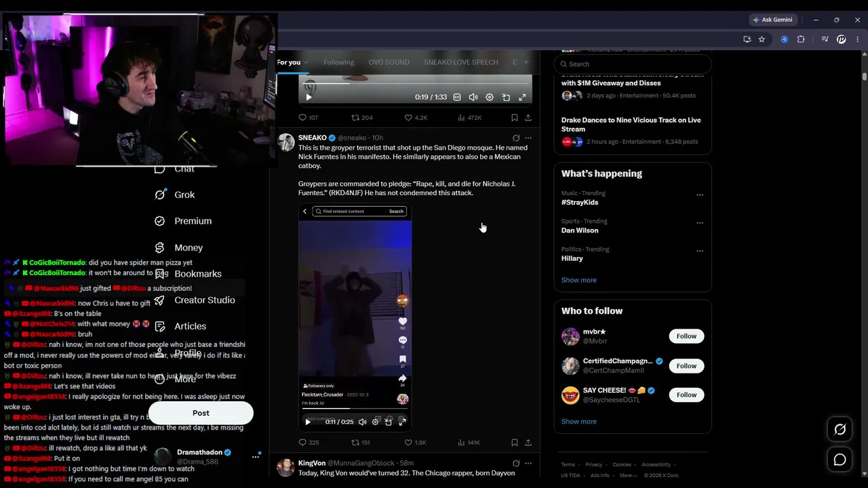Click the Grok icon on KingVon's post
This screenshot has width=868, height=488.
[516, 463]
